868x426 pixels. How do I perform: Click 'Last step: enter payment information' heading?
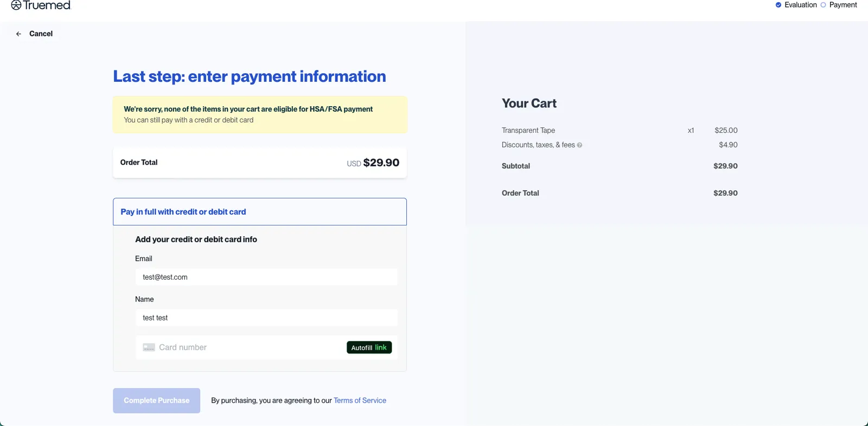(x=250, y=76)
